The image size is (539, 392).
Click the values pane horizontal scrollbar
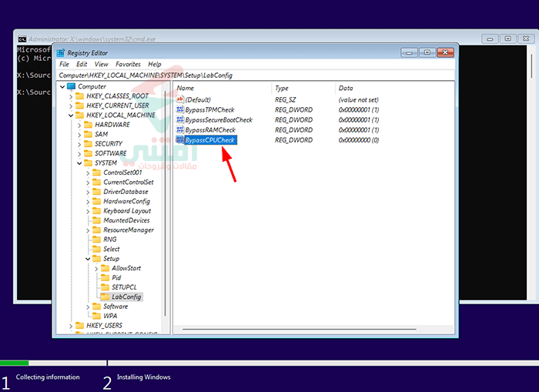point(300,329)
